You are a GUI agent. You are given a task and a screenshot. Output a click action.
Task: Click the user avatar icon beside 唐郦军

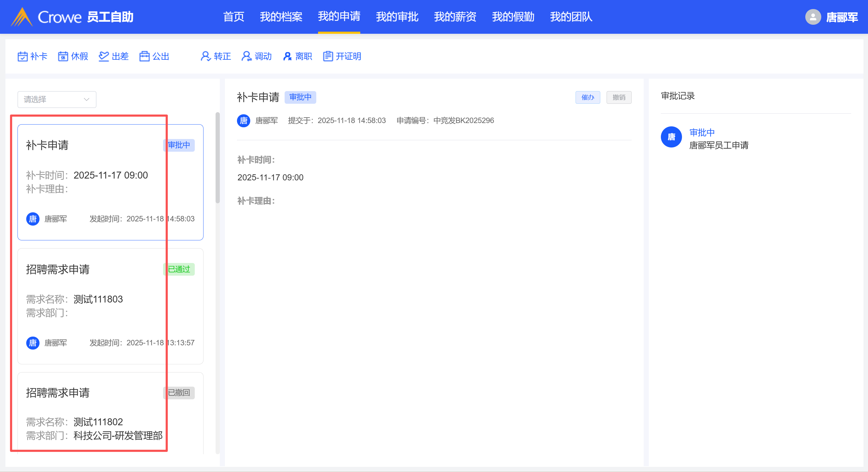coord(813,17)
